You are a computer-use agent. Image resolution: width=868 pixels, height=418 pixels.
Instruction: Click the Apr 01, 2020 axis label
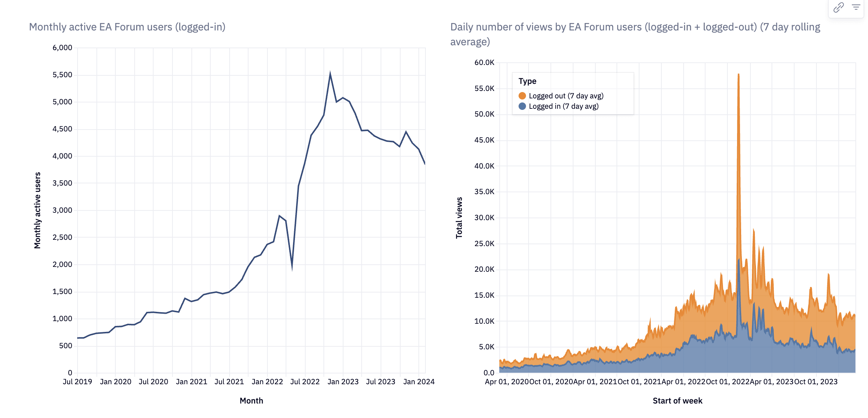(x=506, y=382)
